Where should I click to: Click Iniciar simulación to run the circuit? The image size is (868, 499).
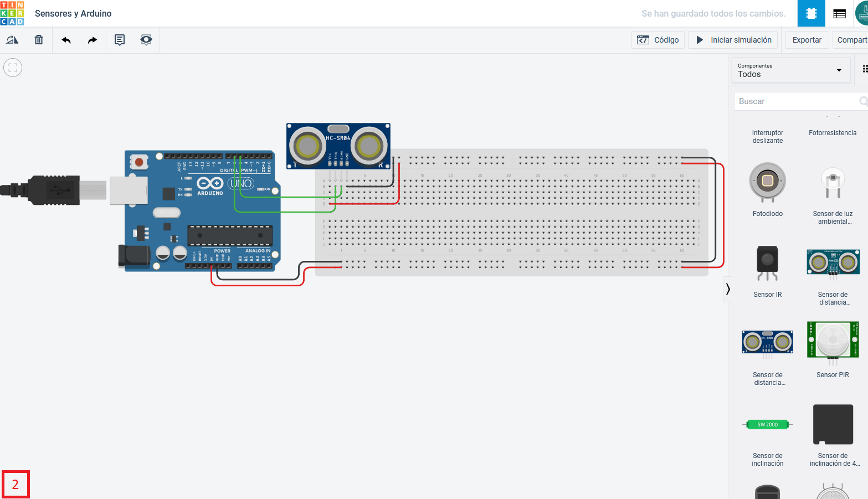click(x=733, y=39)
